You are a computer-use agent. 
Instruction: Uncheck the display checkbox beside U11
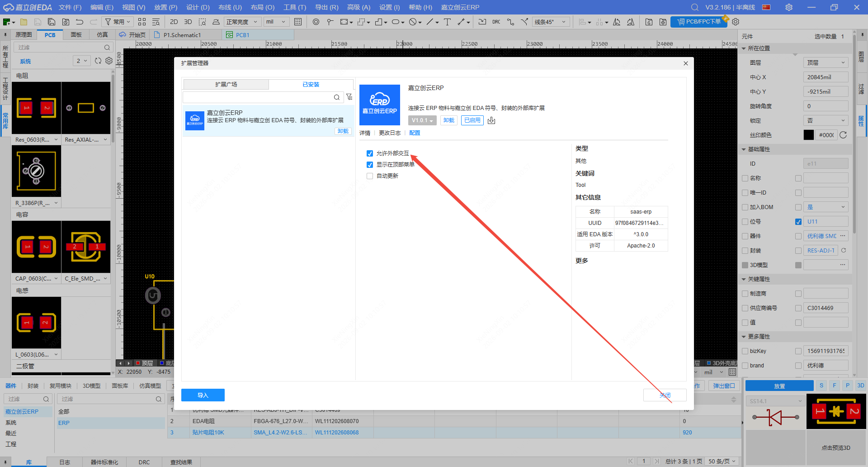[798, 222]
